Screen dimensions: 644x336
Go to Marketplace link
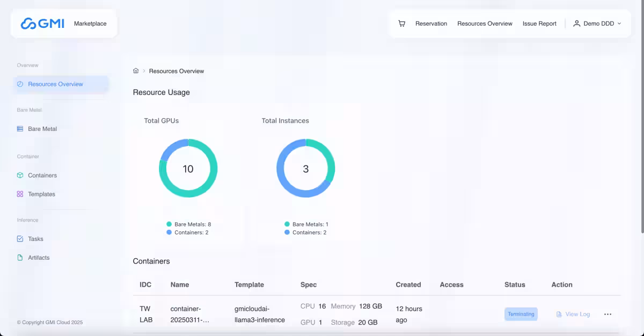tap(90, 24)
